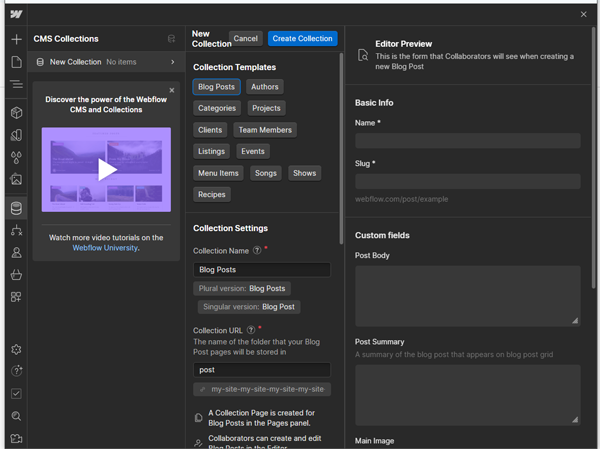Select the Authors template

click(265, 87)
